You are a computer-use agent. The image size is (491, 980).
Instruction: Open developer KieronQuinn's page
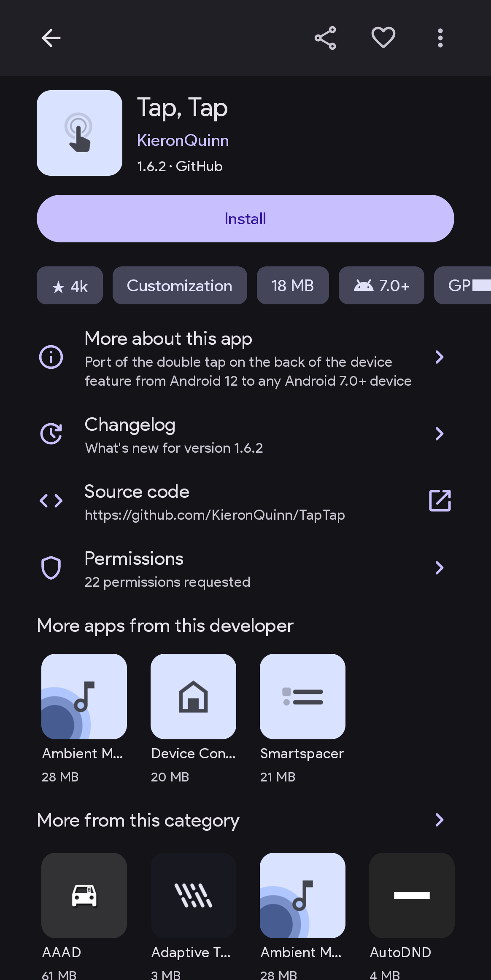[x=183, y=140]
